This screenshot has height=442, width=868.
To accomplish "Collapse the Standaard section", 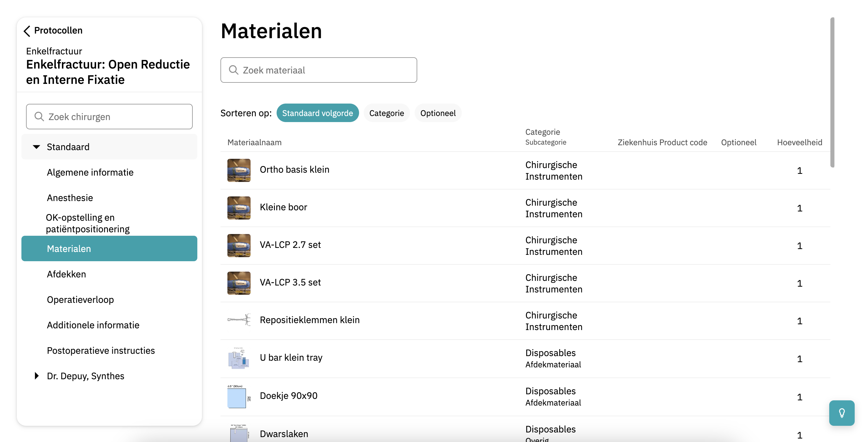I will [36, 147].
